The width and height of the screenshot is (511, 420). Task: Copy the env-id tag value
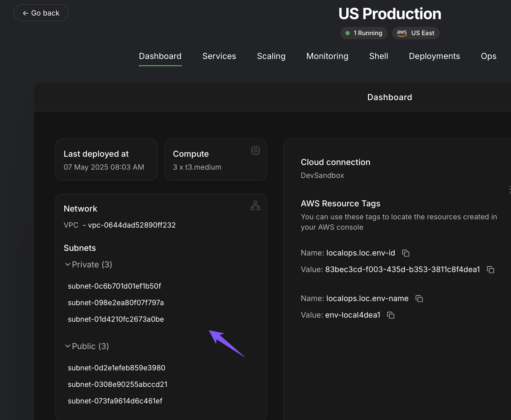[490, 269]
